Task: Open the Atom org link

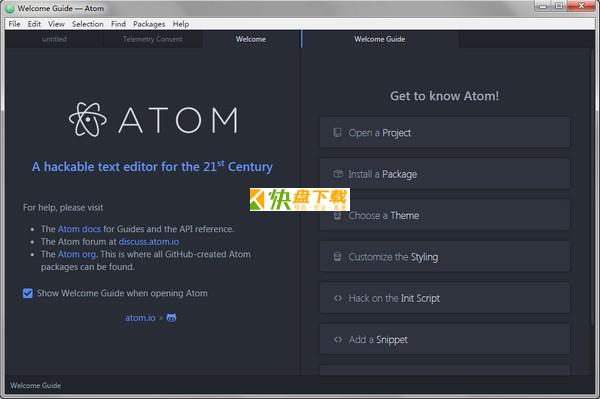Action: coord(77,254)
